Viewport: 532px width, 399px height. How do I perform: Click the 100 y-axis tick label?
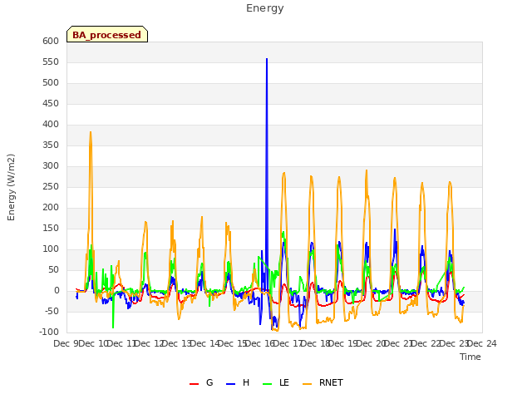51,249
